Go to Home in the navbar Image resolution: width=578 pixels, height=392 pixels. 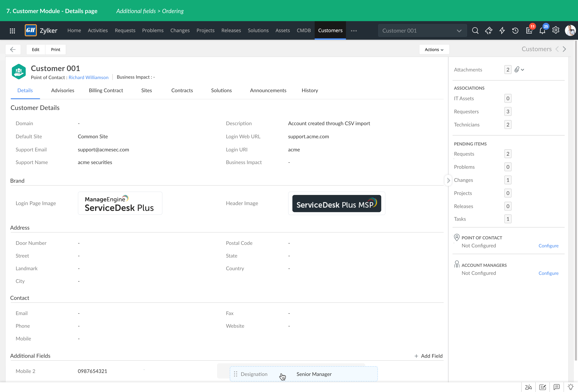[74, 30]
